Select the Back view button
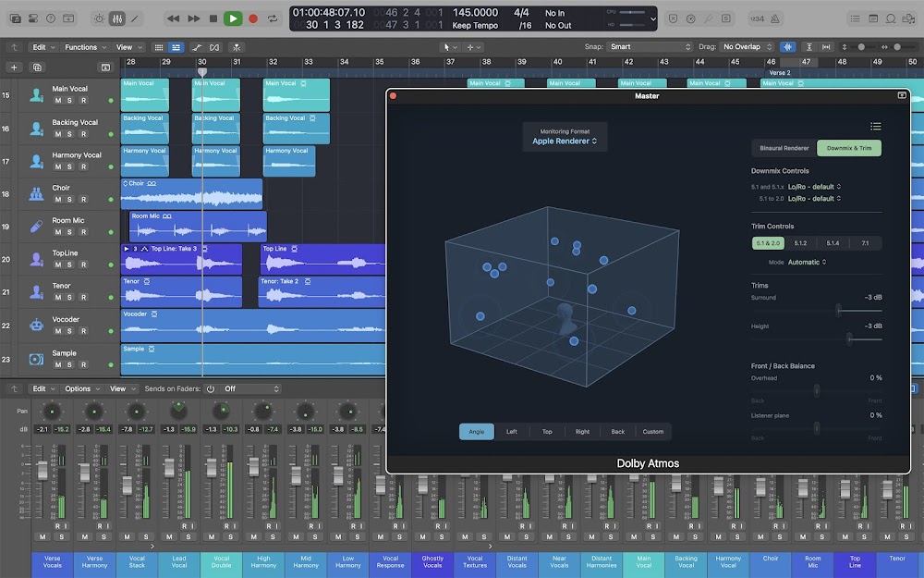 pyautogui.click(x=617, y=432)
